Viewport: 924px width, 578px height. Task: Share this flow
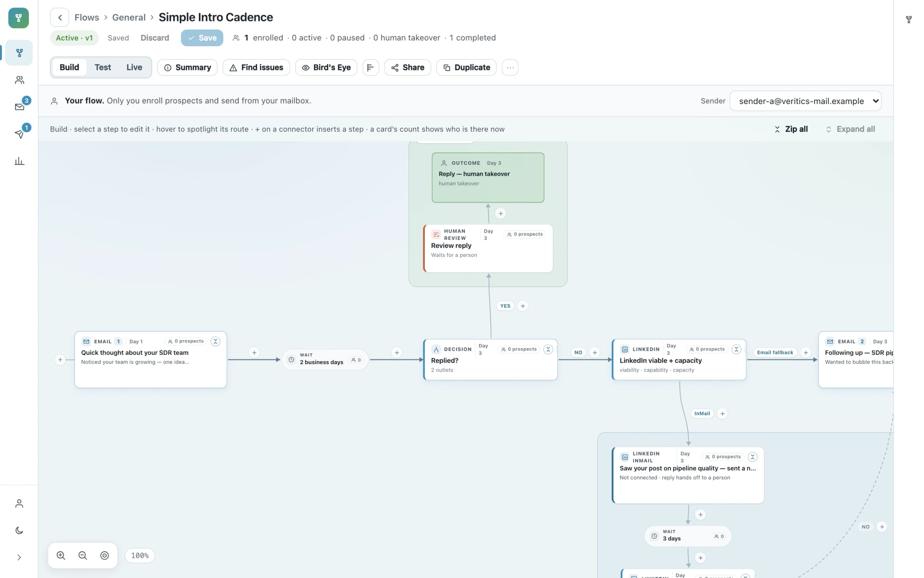tap(407, 68)
